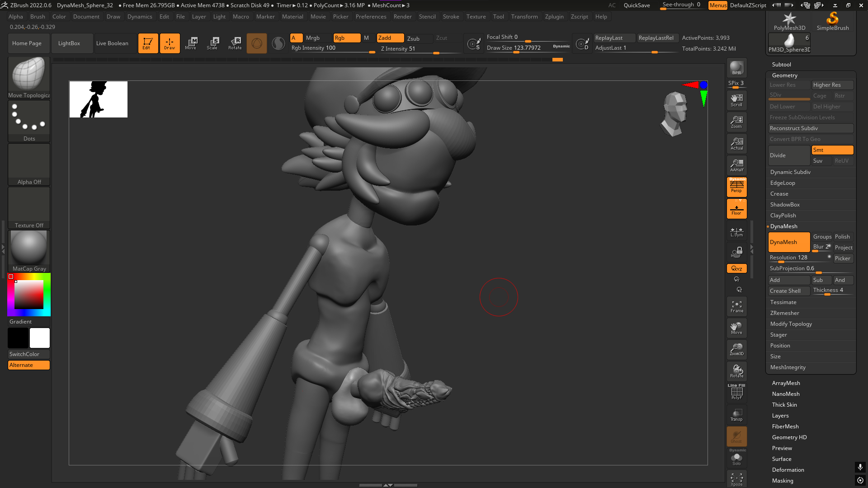Select the PolyMesh3D tool icon
Screen dimensions: 868x488
789,21
